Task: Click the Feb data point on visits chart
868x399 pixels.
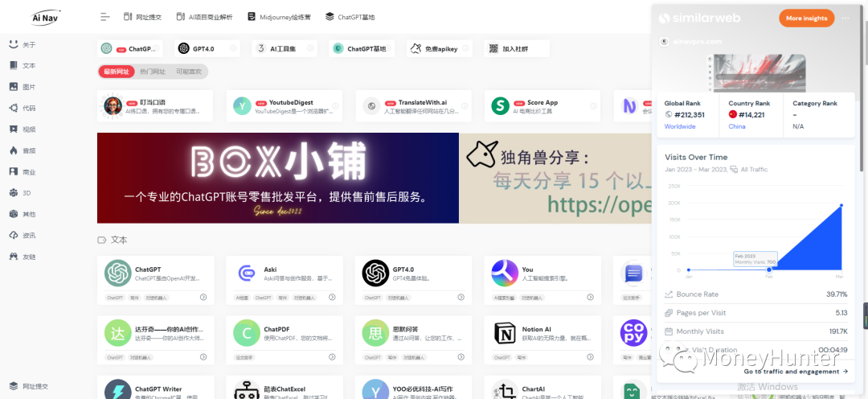Action: [769, 269]
